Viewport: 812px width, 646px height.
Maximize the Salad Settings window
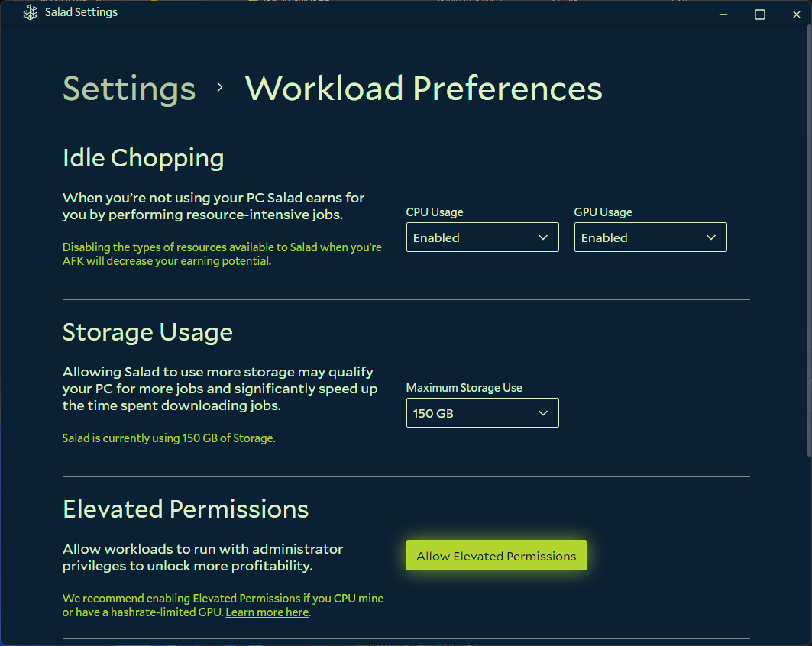[x=760, y=15]
